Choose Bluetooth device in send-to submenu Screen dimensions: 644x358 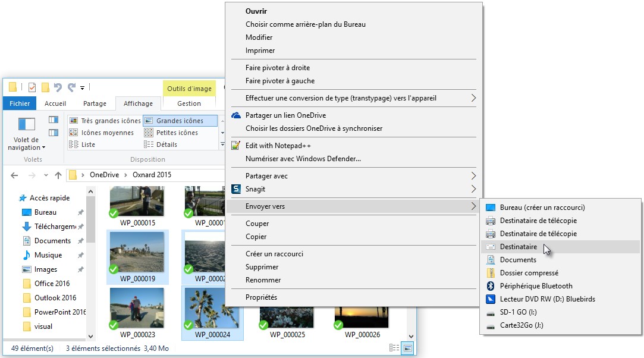pos(536,286)
